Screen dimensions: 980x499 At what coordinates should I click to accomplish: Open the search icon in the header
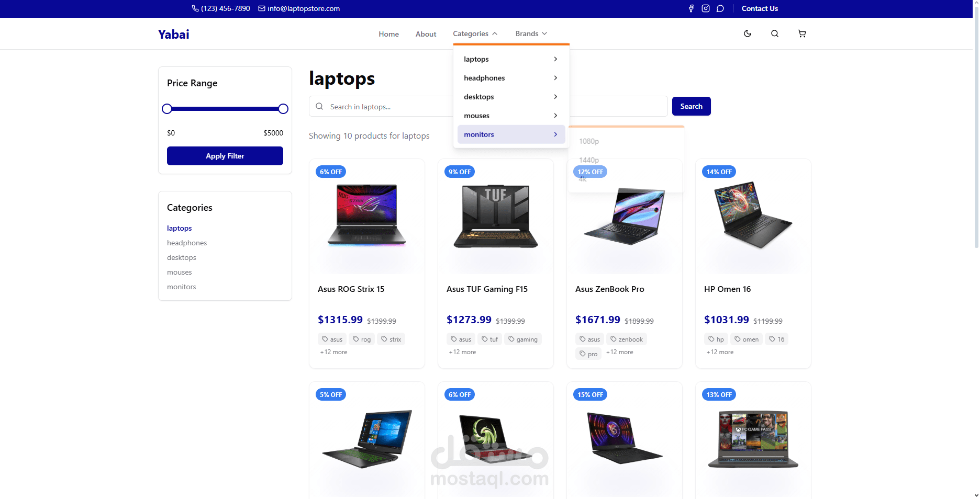774,33
